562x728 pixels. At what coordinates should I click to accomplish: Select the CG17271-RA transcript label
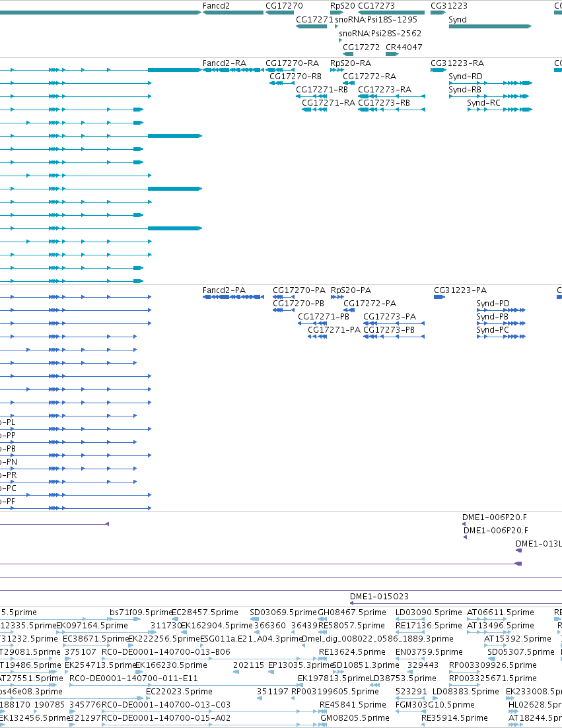pos(328,102)
